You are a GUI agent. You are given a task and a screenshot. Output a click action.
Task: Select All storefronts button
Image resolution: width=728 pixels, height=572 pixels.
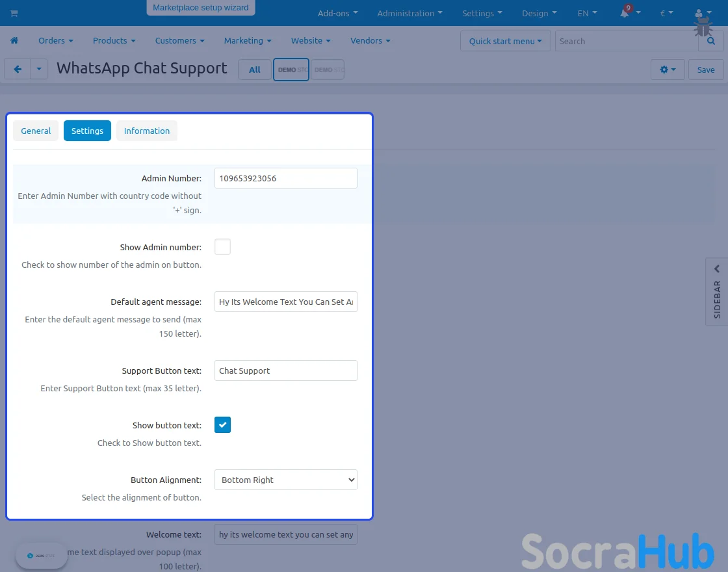pos(254,70)
